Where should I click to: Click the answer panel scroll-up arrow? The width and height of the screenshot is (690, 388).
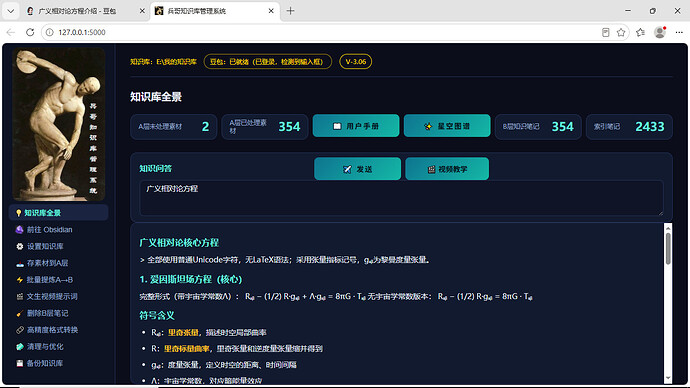668,228
